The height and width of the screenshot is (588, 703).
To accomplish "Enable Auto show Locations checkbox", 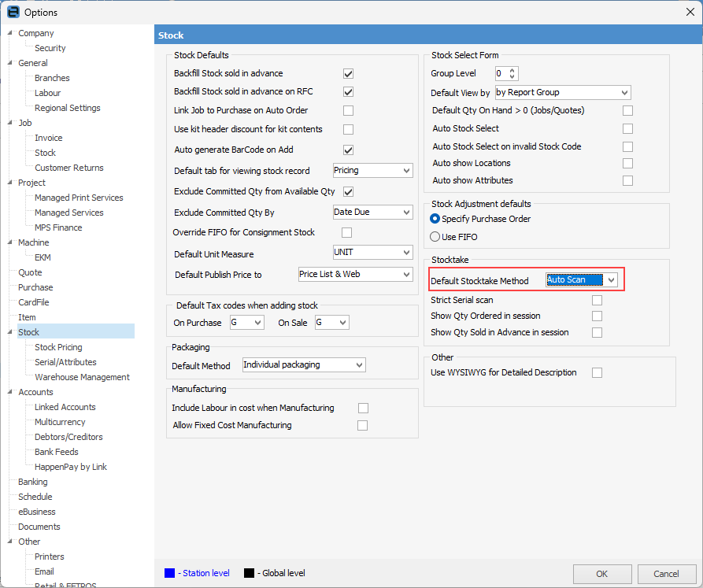I will tap(627, 163).
